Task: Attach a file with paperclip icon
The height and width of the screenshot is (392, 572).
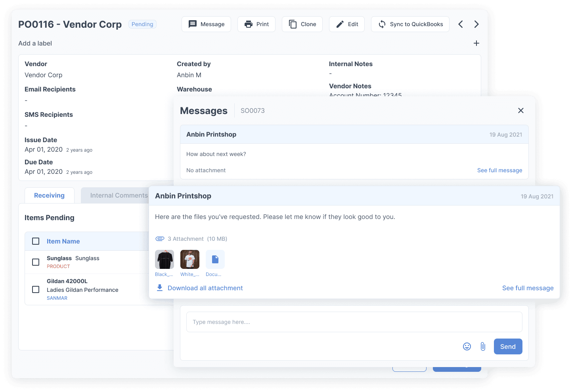Action: tap(483, 346)
